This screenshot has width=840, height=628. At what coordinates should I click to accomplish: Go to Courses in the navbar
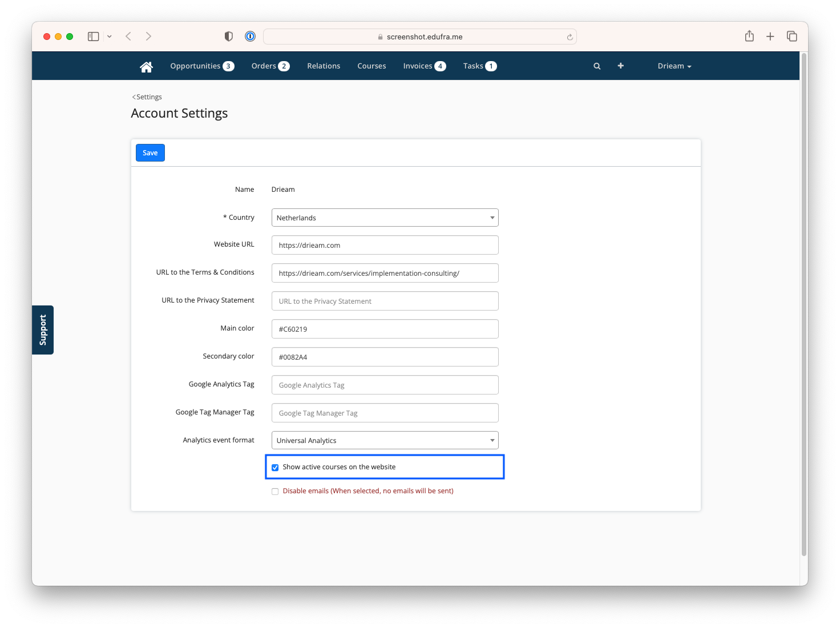click(x=371, y=66)
